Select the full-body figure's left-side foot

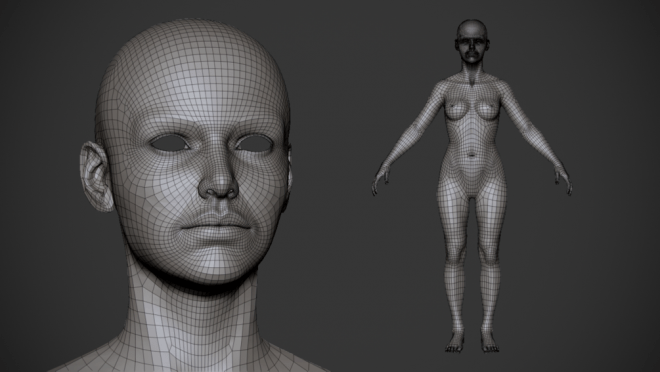[455, 342]
